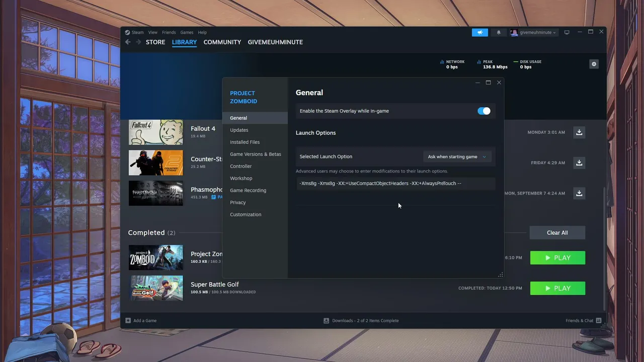Select Updates in the properties sidebar

(255, 130)
